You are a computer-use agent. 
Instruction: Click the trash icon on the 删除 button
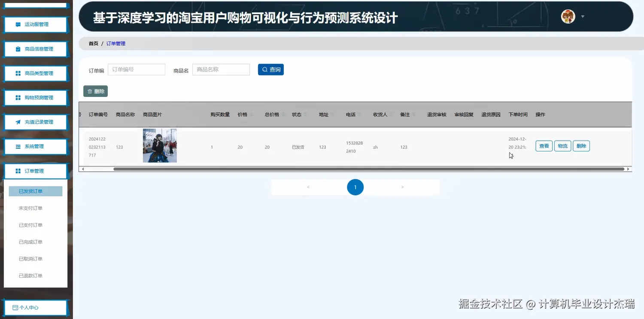89,91
